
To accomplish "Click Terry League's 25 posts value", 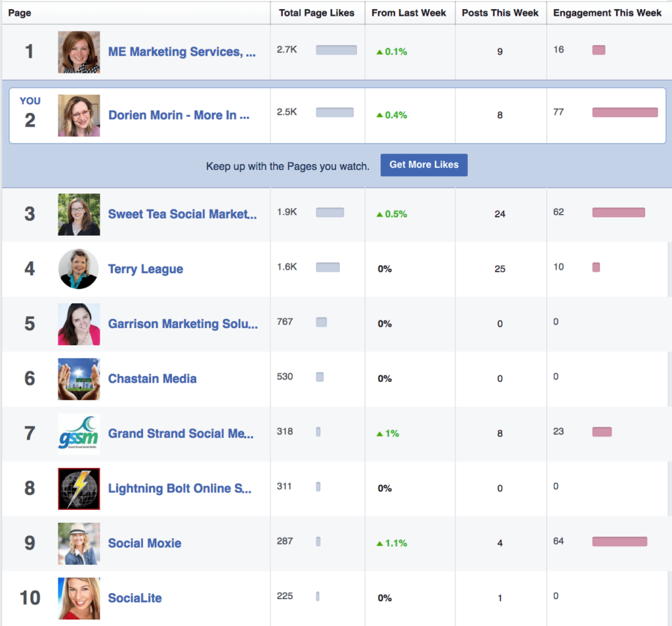I will point(500,269).
